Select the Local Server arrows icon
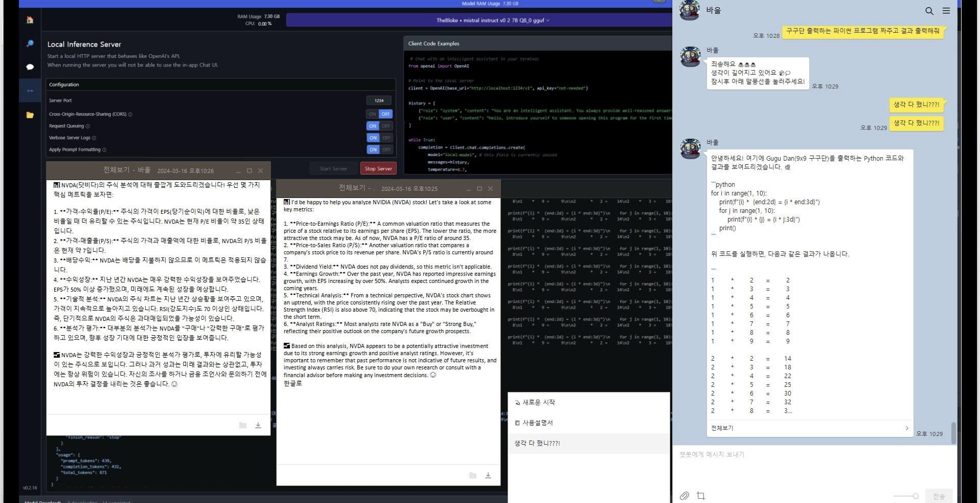 30,91
